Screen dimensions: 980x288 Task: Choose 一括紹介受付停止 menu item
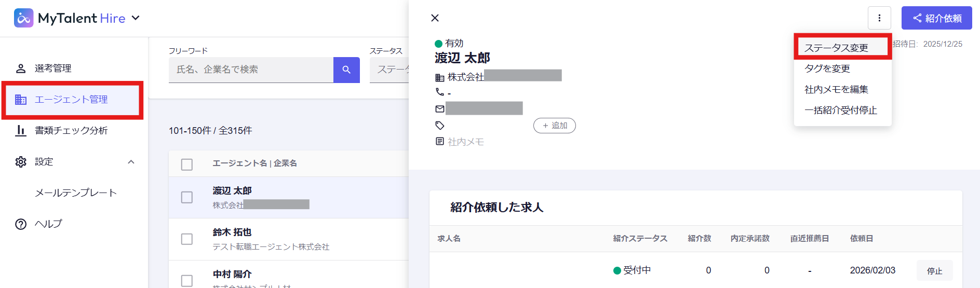click(x=840, y=110)
